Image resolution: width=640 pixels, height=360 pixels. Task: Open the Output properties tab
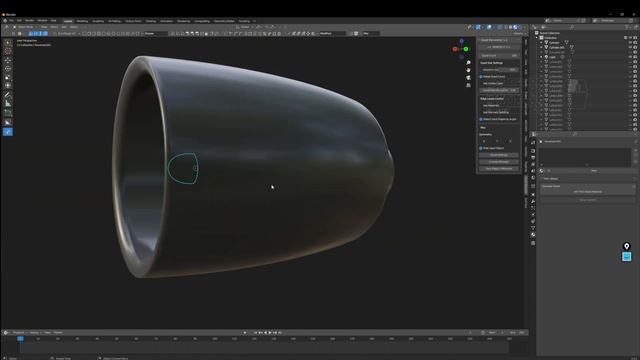pyautogui.click(x=533, y=157)
